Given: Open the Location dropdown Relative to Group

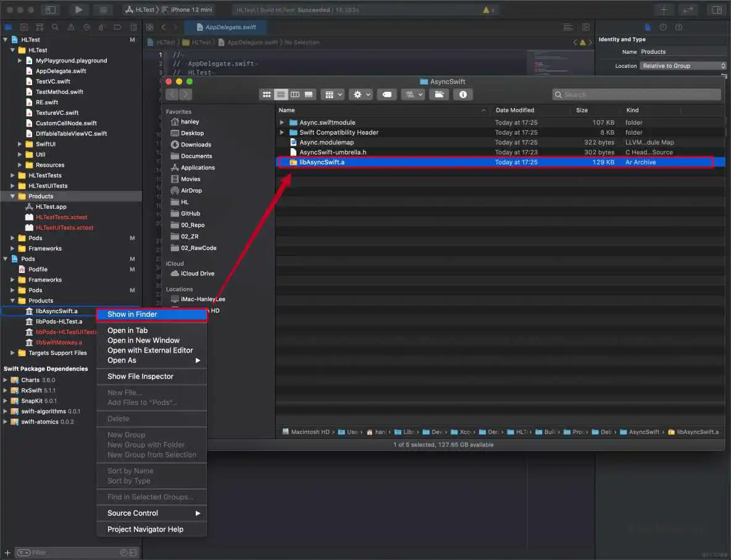Looking at the screenshot, I should pos(683,65).
